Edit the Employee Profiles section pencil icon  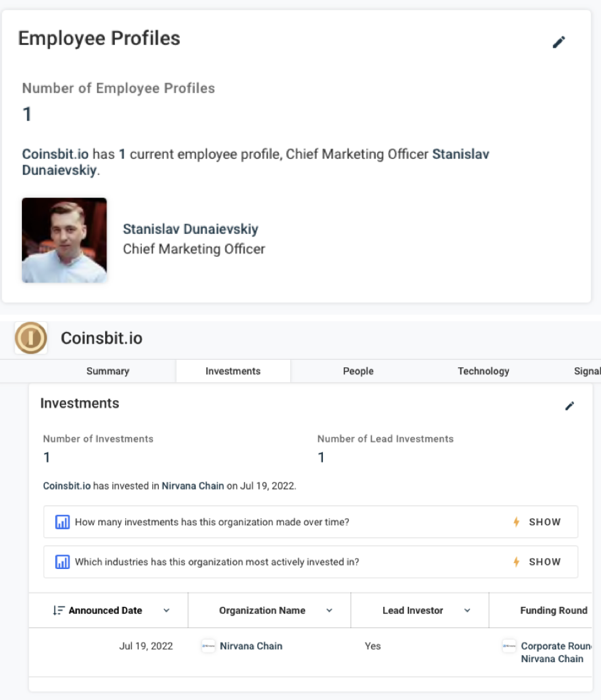pyautogui.click(x=558, y=42)
